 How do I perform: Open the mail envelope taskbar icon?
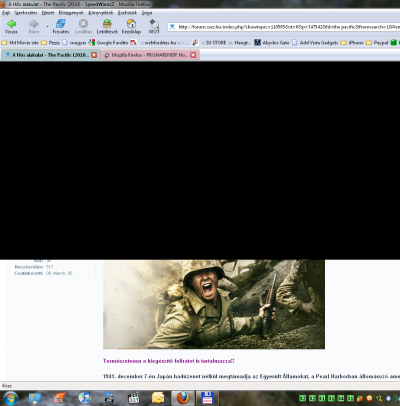[158, 398]
